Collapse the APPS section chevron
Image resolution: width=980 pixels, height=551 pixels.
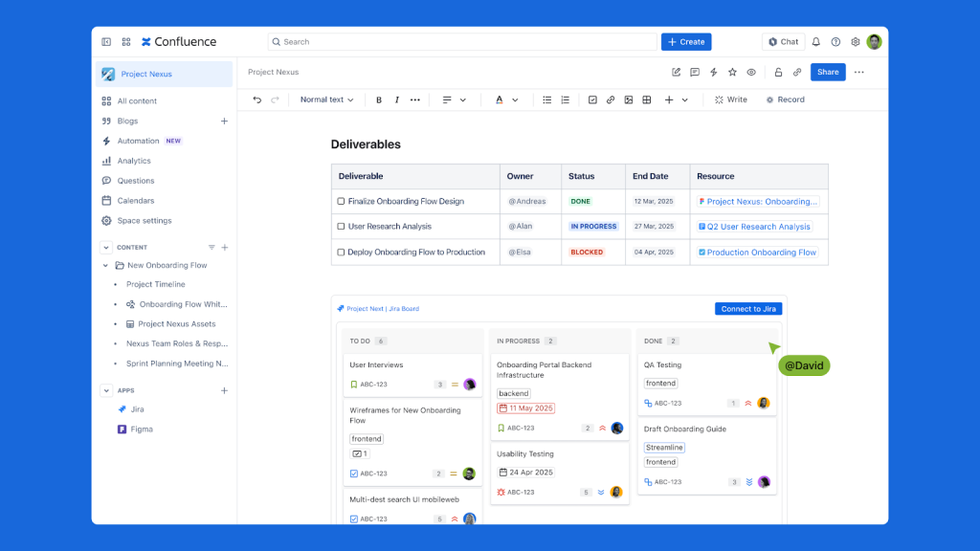(106, 390)
